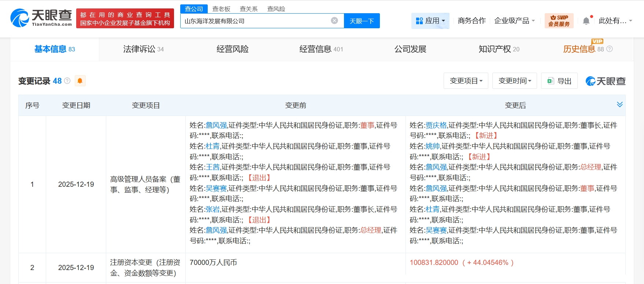Click the SVIP 会员服务 badge

[x=559, y=21]
